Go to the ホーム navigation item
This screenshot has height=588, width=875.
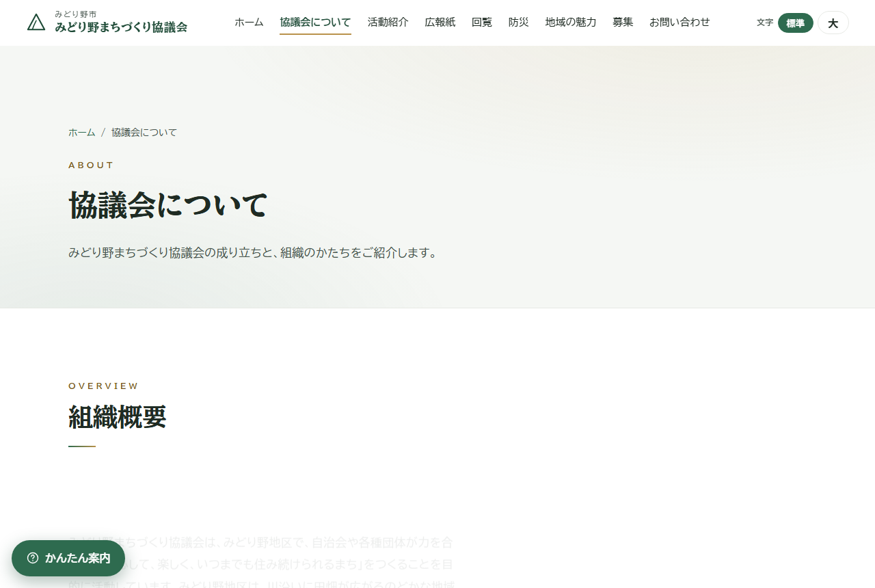click(249, 22)
